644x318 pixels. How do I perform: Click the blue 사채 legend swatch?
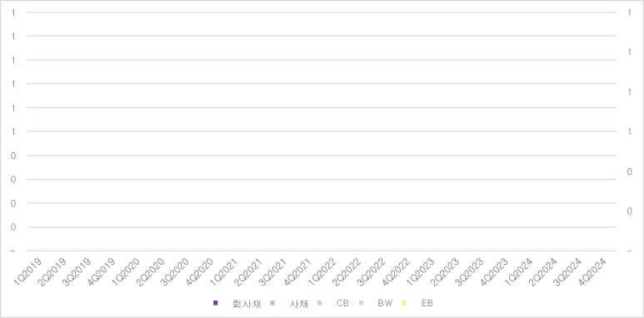[x=272, y=303]
